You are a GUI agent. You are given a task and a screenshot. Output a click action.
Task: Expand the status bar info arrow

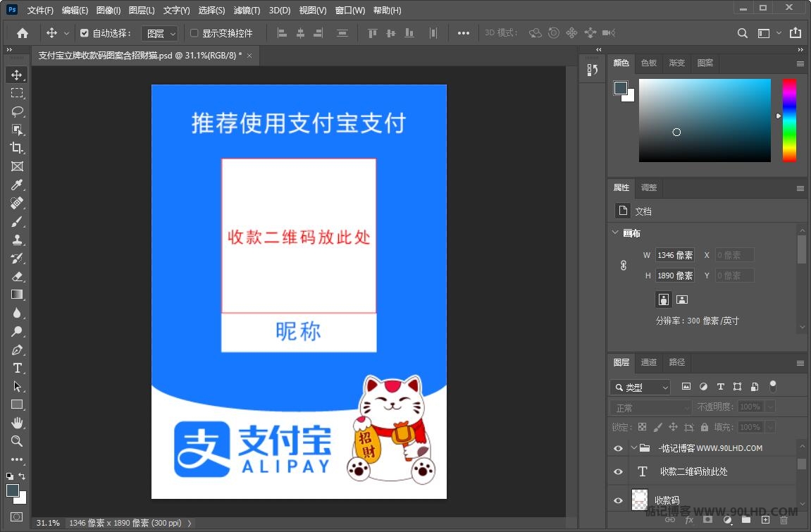point(190,524)
